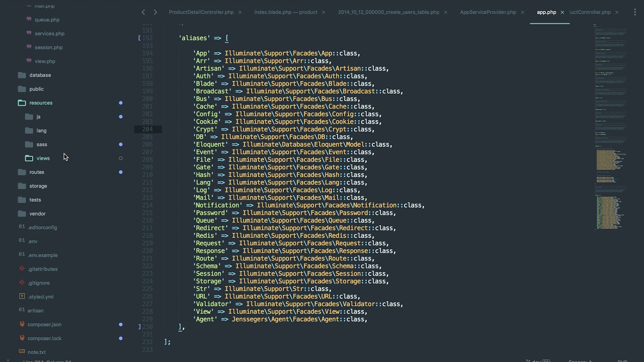Viewport: 644px width, 362px height.
Task: Switch to index.blade.php — product tab
Action: [x=286, y=12]
